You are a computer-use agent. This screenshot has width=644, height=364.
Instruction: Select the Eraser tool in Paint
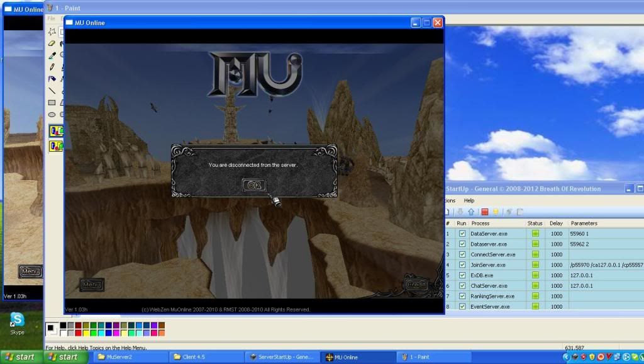coord(52,43)
